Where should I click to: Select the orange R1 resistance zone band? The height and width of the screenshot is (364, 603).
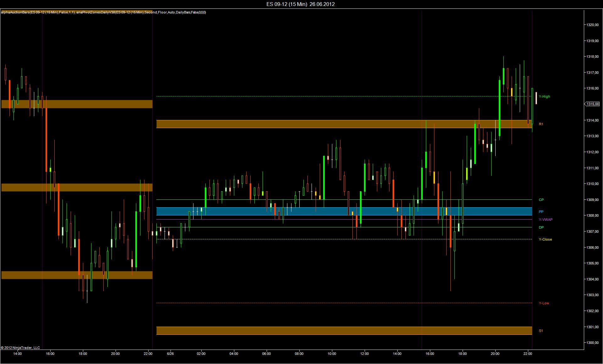coord(314,124)
